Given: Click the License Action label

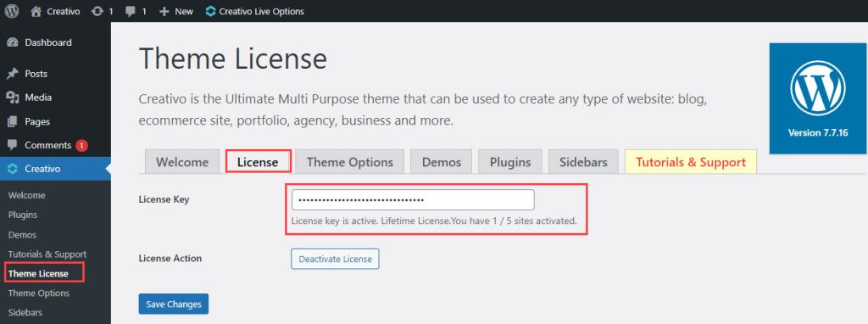Looking at the screenshot, I should coord(170,258).
